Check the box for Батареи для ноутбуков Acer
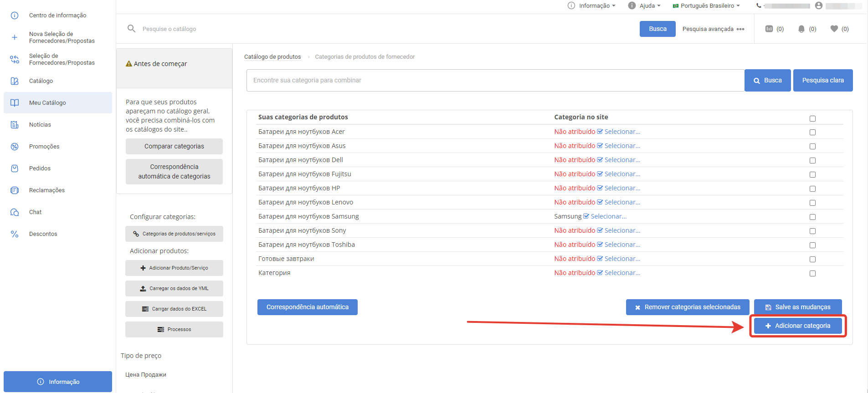868x393 pixels. [x=812, y=133]
